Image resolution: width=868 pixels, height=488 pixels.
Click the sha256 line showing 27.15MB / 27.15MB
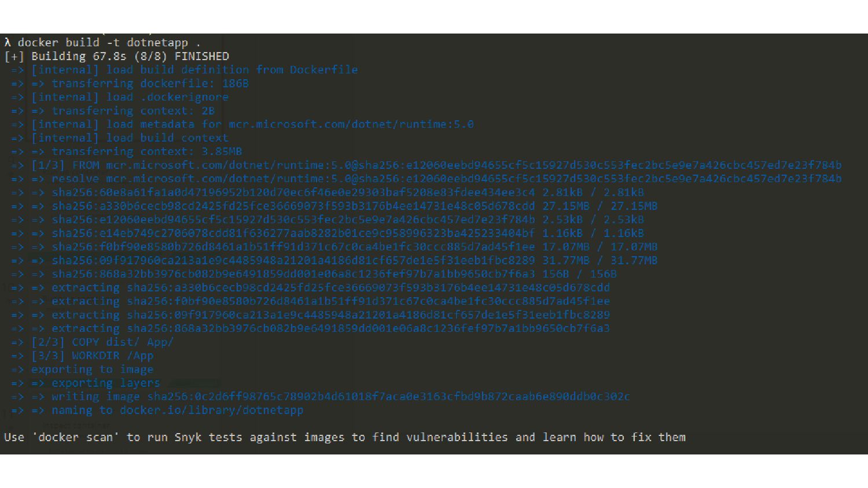334,206
